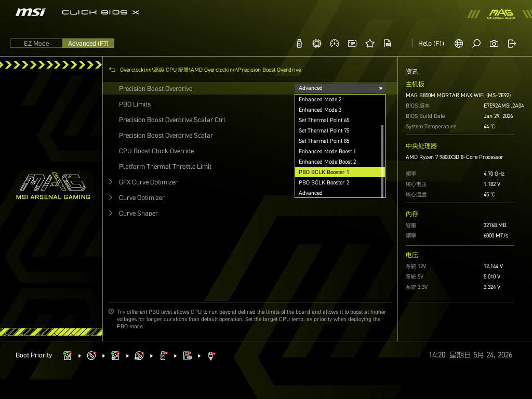Open the profile save file icon
Viewport: 532px width, 399px height.
coord(388,44)
